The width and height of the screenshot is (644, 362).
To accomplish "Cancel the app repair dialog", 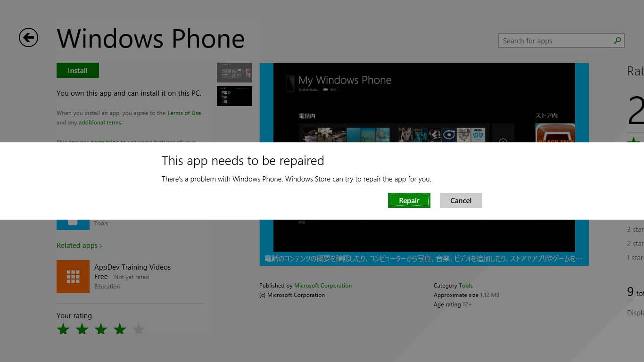I will 461,200.
